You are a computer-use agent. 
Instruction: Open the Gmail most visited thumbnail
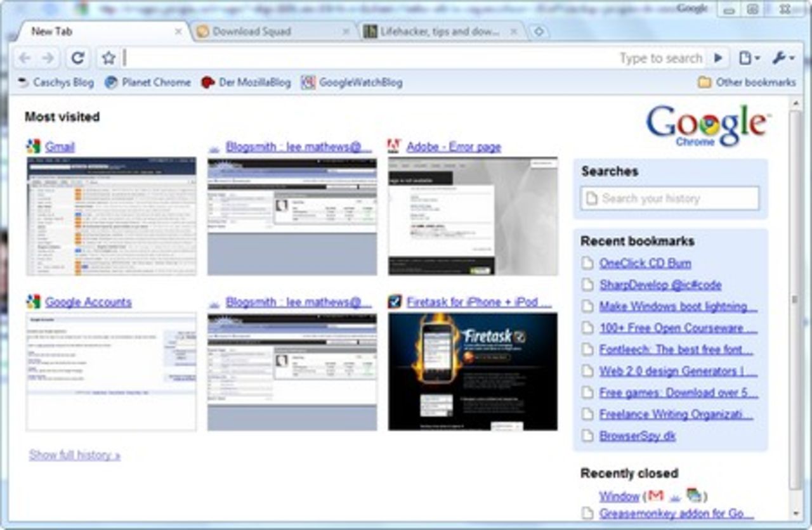[111, 216]
